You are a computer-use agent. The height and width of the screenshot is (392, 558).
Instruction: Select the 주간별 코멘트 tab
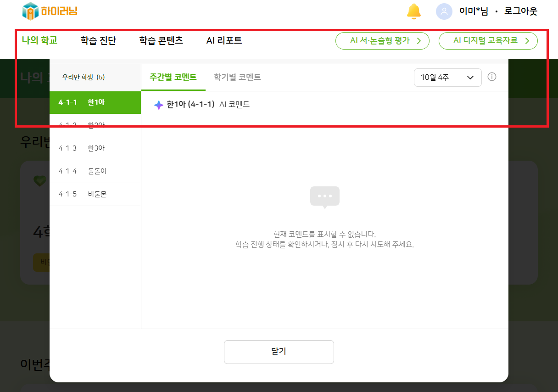pyautogui.click(x=173, y=77)
